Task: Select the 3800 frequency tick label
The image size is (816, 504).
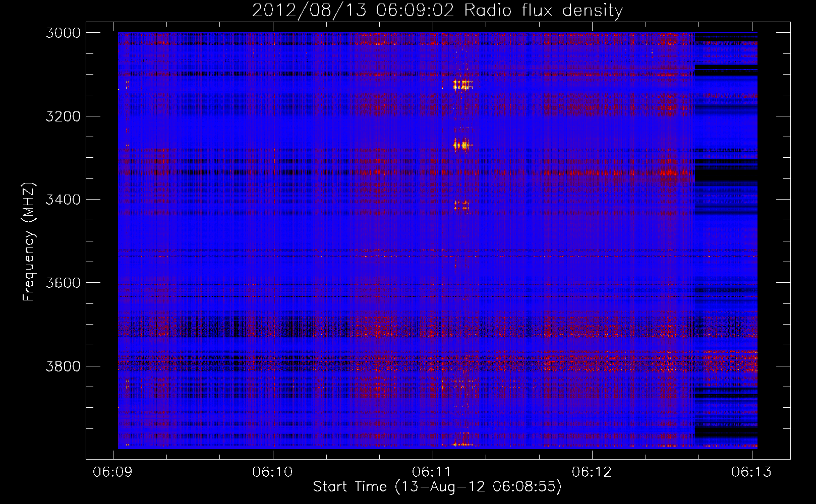Action: click(63, 366)
